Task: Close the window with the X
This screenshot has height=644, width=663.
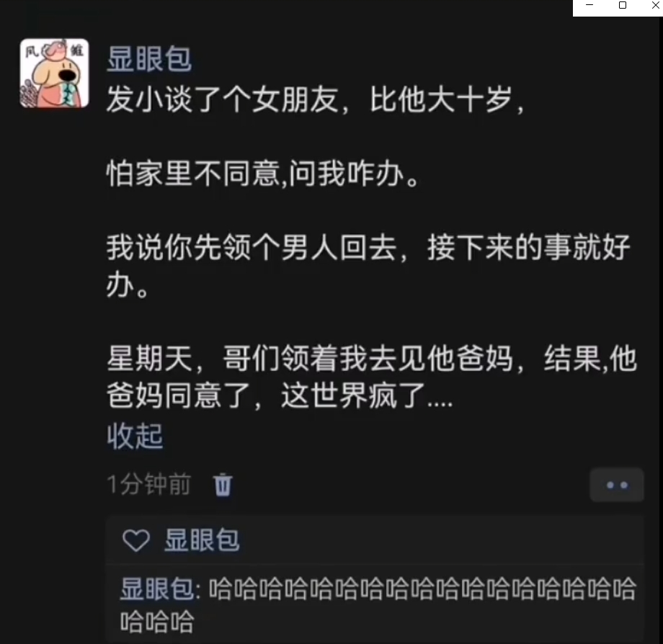Action: tap(654, 5)
